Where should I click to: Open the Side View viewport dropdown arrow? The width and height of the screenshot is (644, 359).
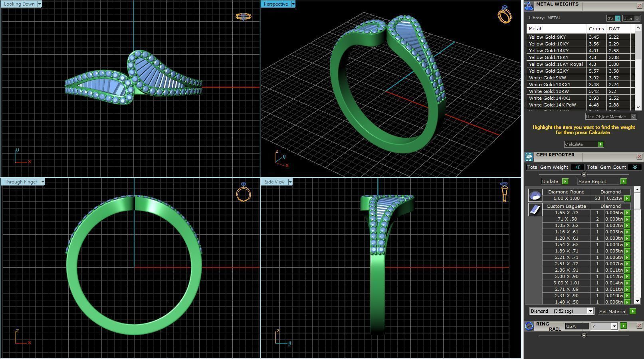pos(290,182)
